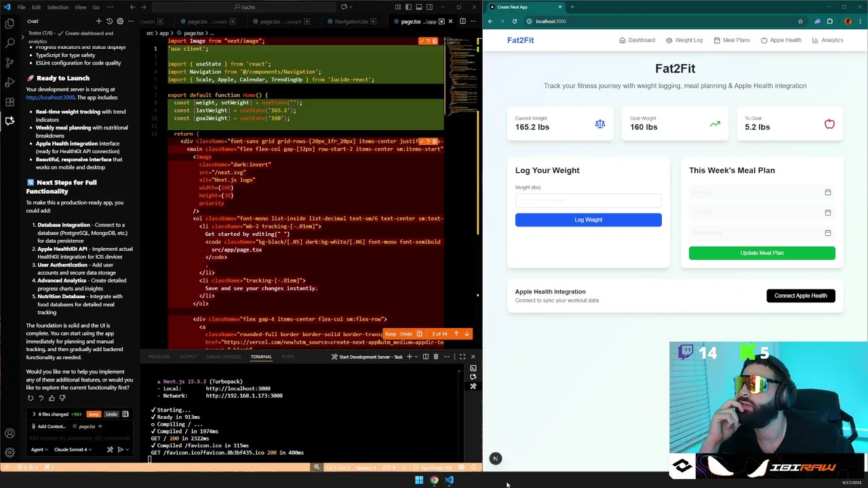
Task: Open the third meal plan date picker
Action: click(x=827, y=233)
